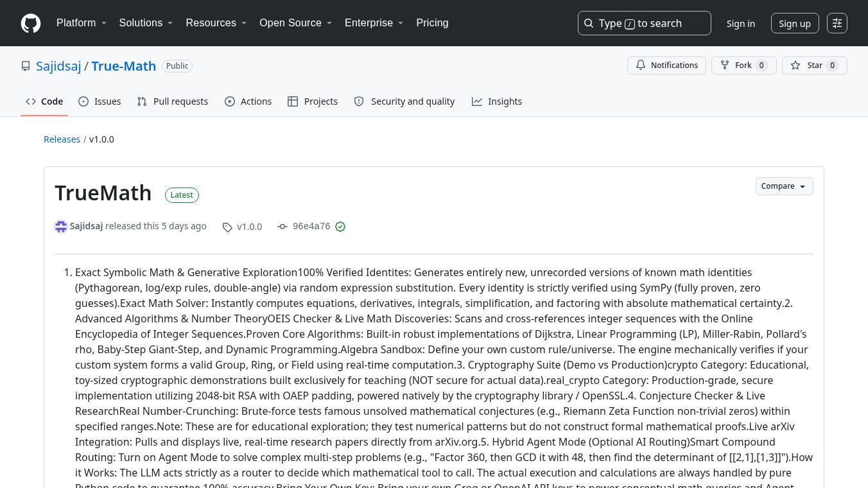This screenshot has height=488, width=868.
Task: Click the Star count 0
Action: coord(832,65)
